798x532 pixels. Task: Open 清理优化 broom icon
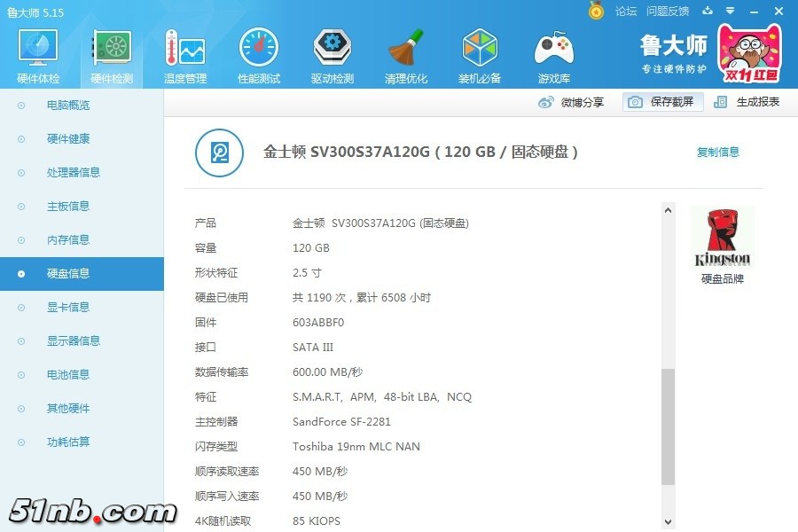(x=406, y=51)
